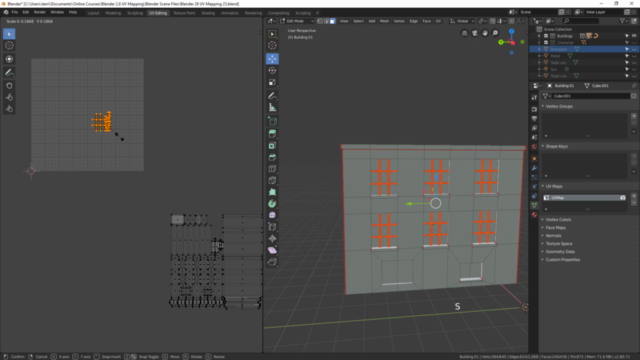Toggle UVMap active render camera icon
640x360 pixels.
tap(623, 198)
